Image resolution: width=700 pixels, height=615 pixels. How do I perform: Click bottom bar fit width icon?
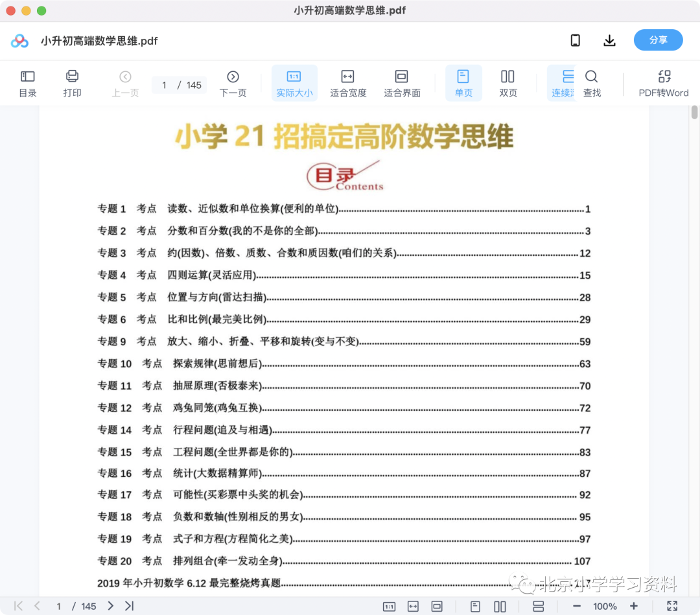click(x=413, y=606)
